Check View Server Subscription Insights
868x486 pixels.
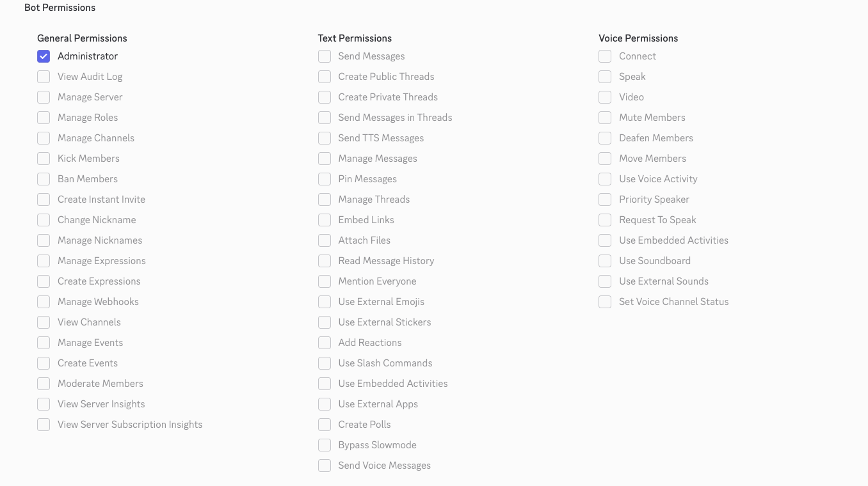(44, 425)
